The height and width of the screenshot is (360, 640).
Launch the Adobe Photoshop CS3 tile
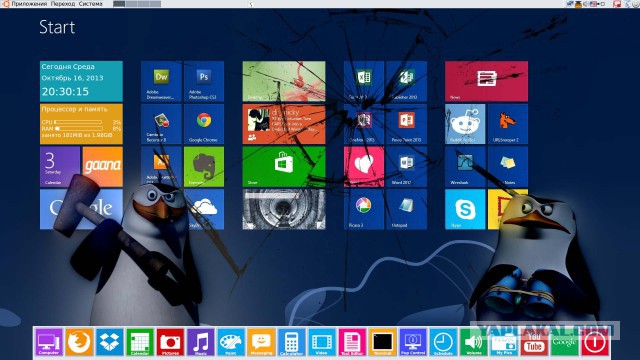click(204, 82)
